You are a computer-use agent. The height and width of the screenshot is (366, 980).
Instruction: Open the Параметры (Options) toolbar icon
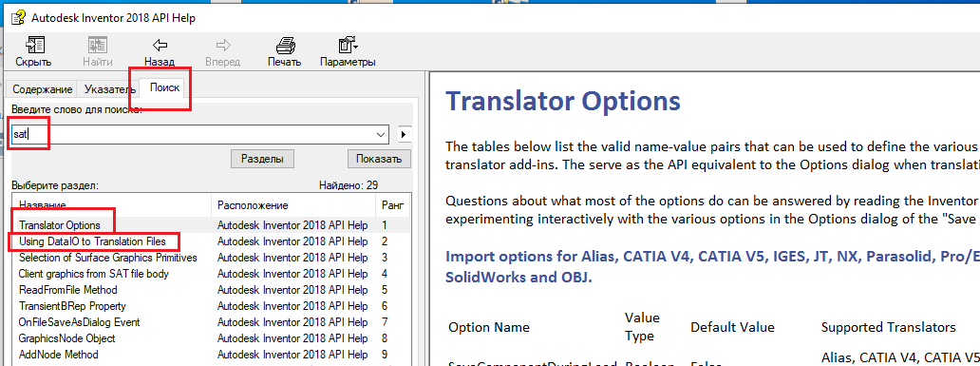[x=348, y=46]
